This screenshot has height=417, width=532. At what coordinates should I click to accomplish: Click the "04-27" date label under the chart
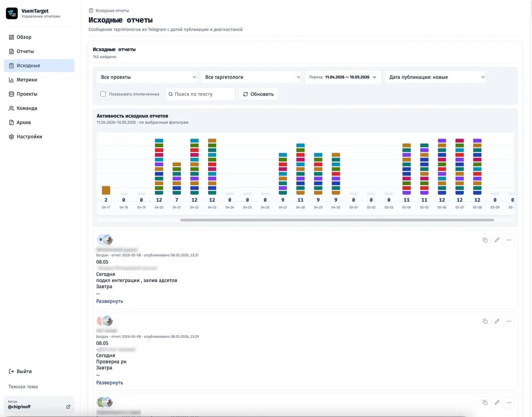click(283, 208)
